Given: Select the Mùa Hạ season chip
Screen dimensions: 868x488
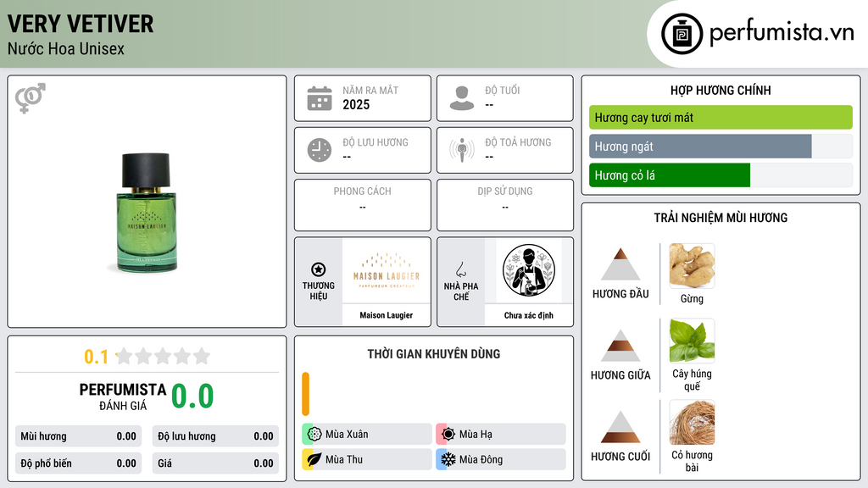Looking at the screenshot, I should [x=501, y=434].
